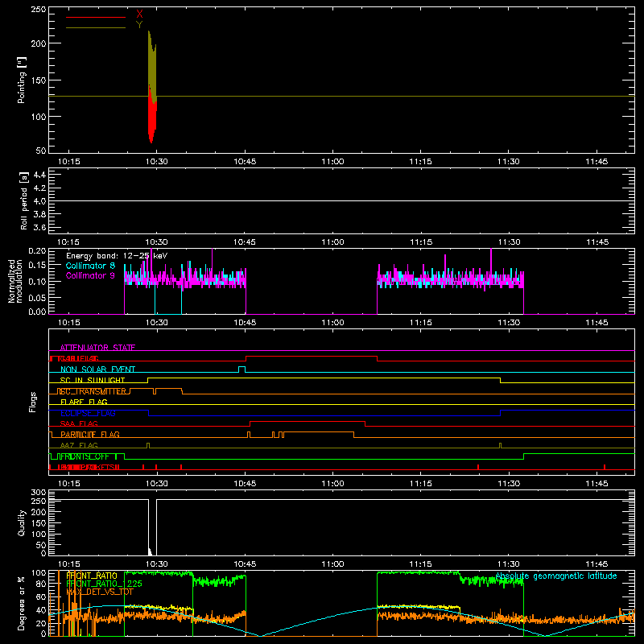Click the Normalized modulation axis title
This screenshot has width=644, height=644.
click(15, 281)
